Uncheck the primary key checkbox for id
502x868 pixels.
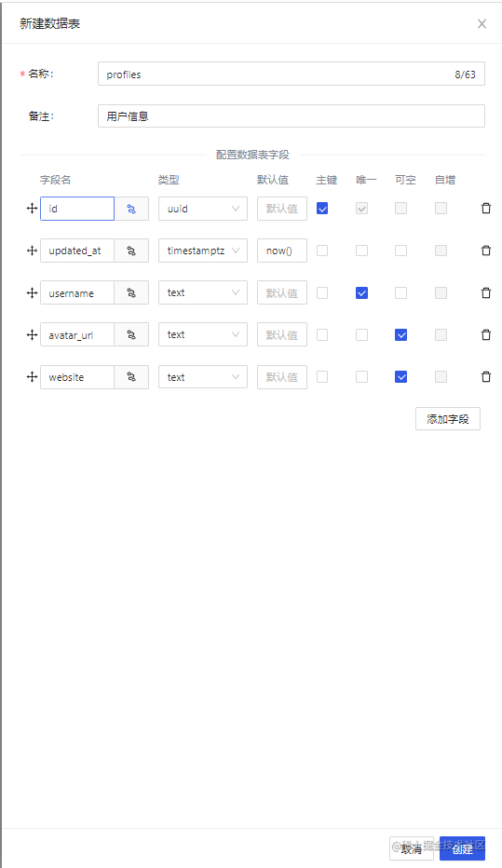point(322,209)
